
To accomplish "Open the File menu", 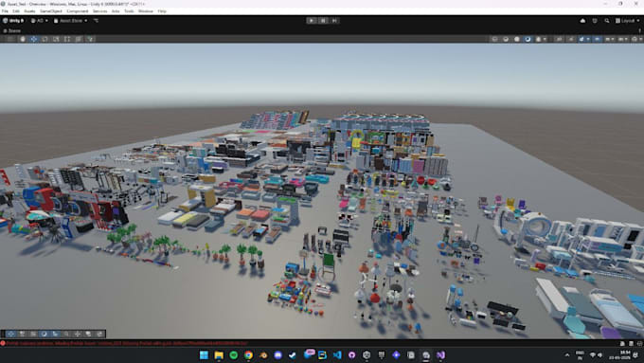I will point(5,11).
